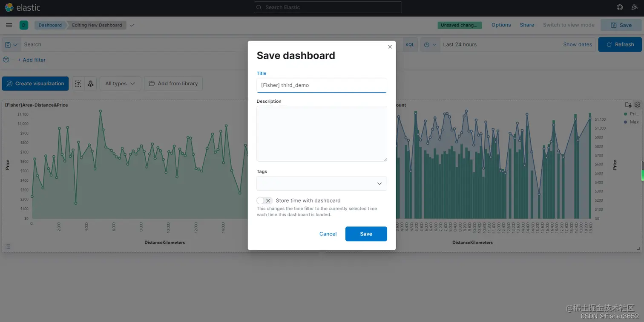Open the Share menu

point(527,25)
